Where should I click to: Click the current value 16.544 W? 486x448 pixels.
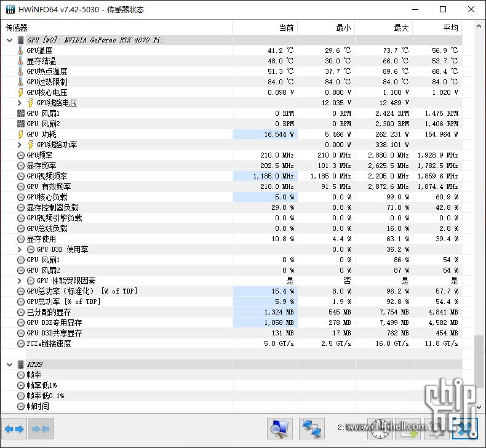coord(279,134)
